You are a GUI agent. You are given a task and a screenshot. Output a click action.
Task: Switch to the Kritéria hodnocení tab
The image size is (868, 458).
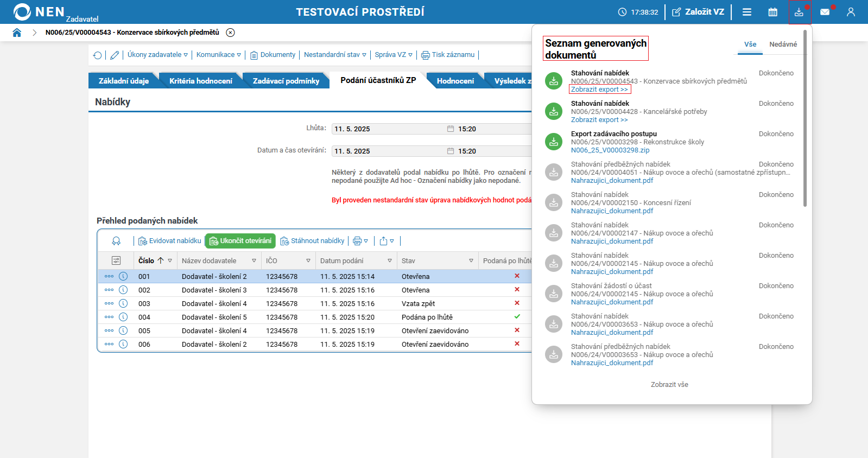pos(200,81)
